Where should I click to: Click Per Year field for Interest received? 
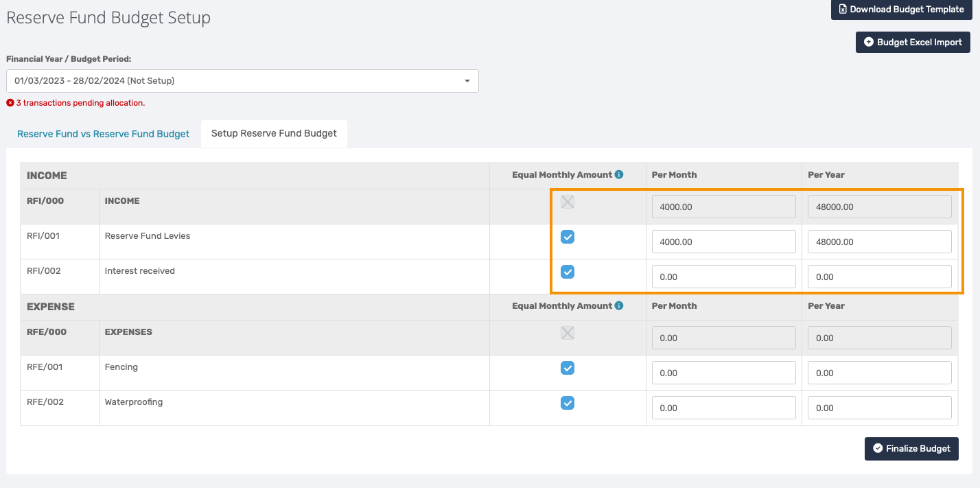[x=880, y=277]
